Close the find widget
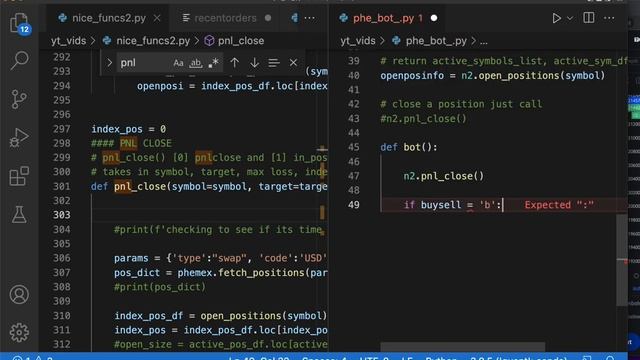640x360 pixels. pyautogui.click(x=293, y=63)
